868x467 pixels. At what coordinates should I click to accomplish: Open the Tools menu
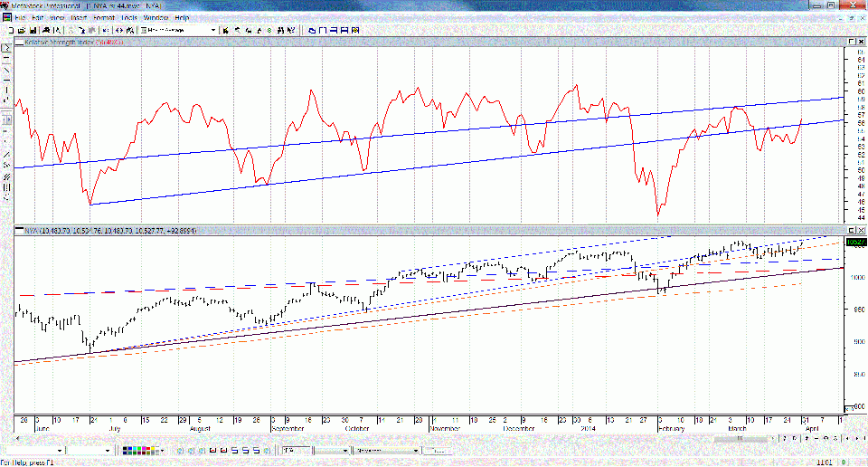point(129,17)
